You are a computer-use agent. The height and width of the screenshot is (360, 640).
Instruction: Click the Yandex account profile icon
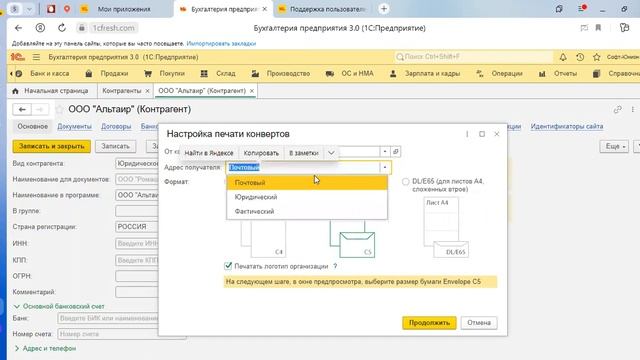40,28
